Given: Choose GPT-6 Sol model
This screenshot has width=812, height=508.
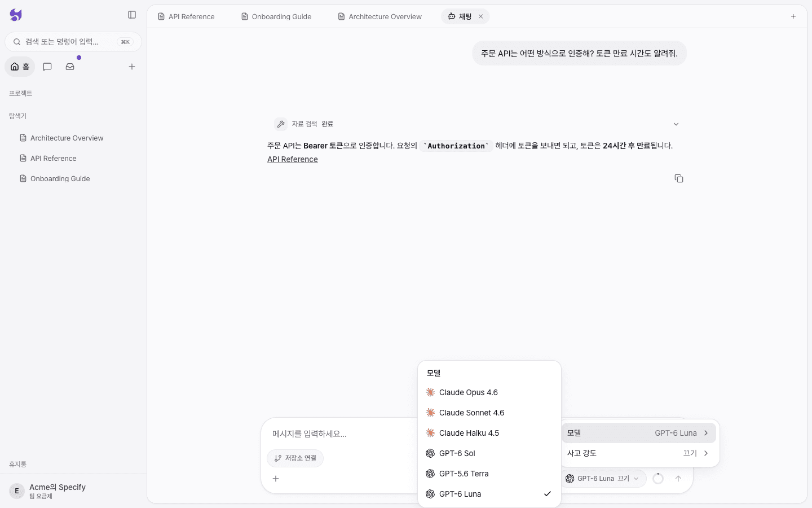Looking at the screenshot, I should 489,453.
